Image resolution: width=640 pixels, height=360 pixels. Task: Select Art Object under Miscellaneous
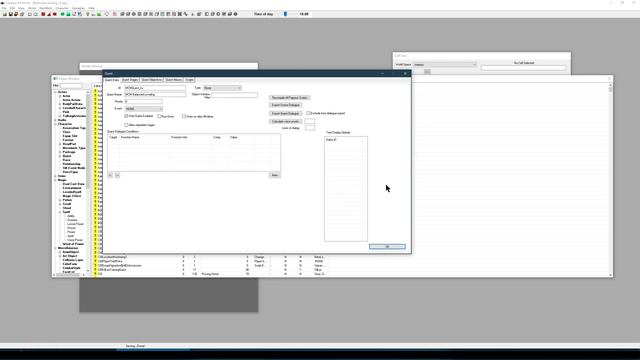pos(70,256)
